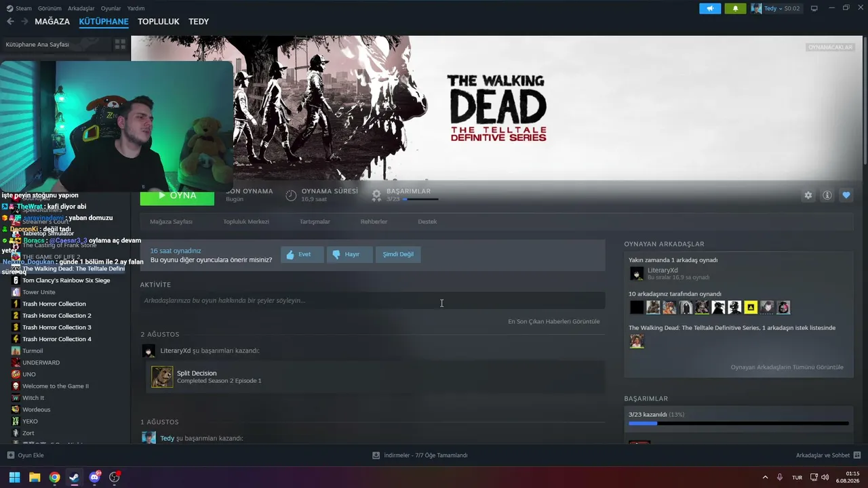Open game settings gear icon
Screen dimensions: 868x488
pyautogui.click(x=808, y=195)
